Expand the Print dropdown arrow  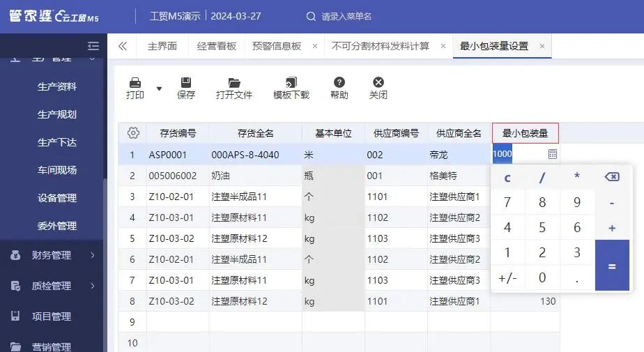pyautogui.click(x=159, y=89)
